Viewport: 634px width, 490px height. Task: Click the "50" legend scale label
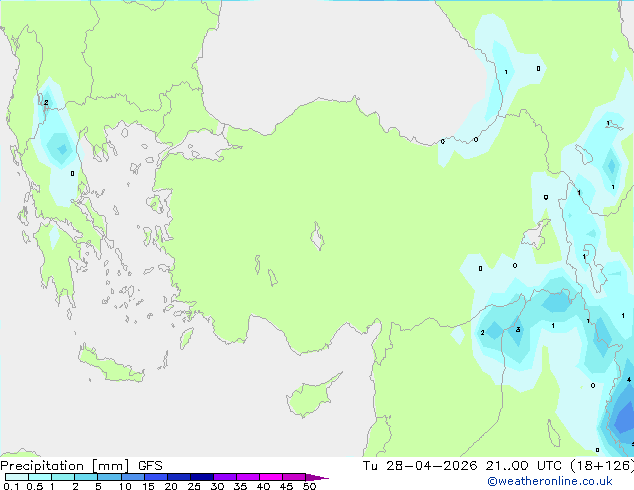[309, 486]
